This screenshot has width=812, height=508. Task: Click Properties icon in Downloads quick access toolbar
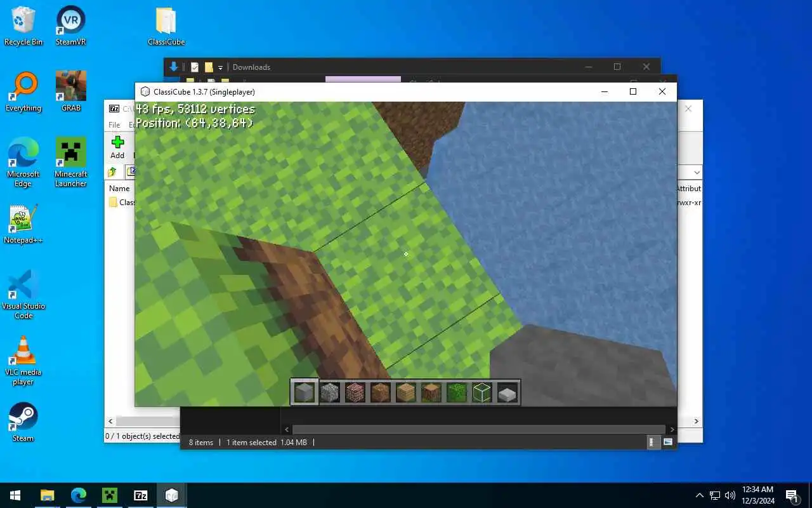click(x=195, y=67)
